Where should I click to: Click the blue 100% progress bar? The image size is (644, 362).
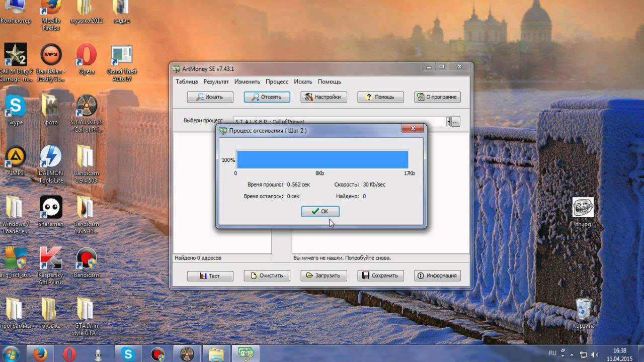click(x=323, y=159)
